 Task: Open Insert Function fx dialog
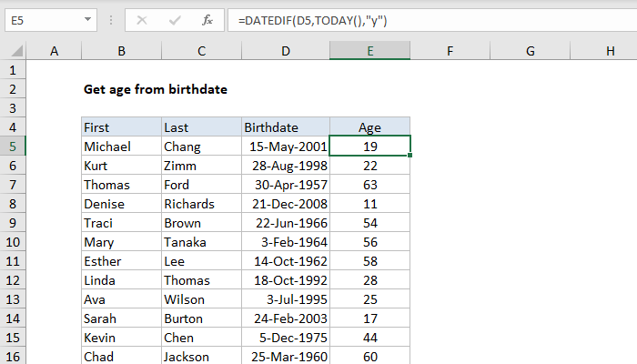tap(207, 19)
